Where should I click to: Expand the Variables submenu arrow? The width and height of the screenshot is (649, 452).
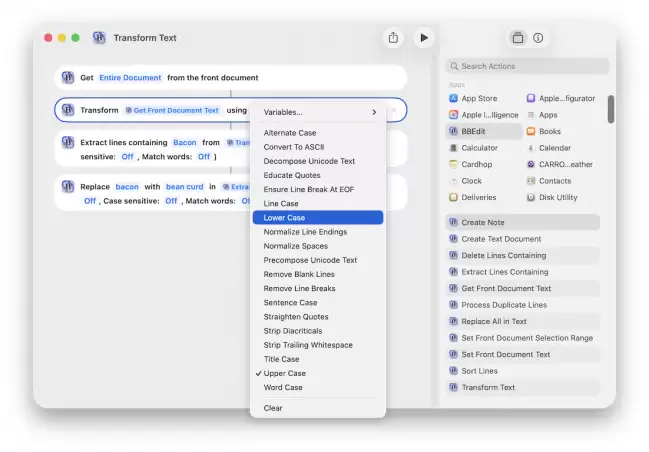tap(374, 112)
